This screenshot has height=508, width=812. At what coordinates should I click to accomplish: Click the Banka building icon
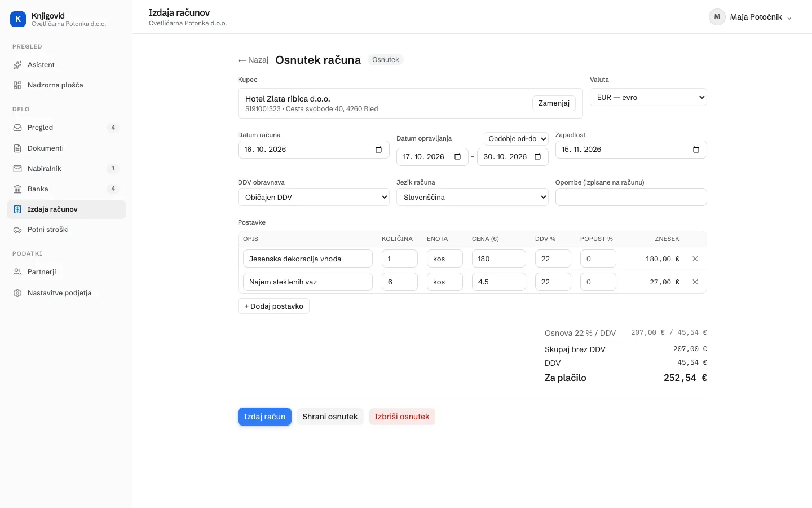17,189
